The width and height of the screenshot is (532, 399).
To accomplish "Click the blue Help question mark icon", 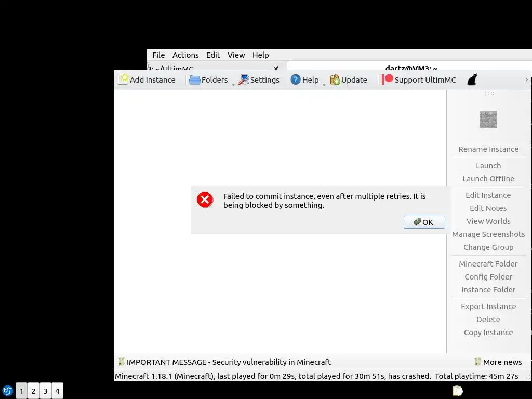I will pos(296,79).
